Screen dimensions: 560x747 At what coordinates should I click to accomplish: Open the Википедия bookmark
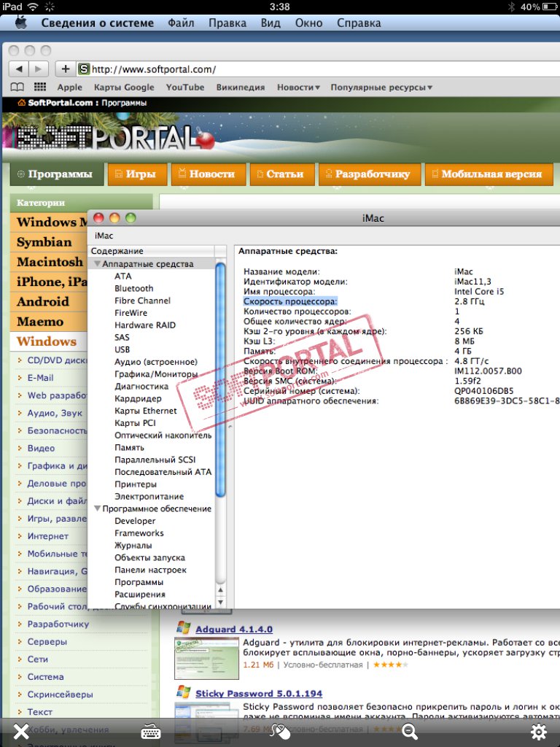240,88
